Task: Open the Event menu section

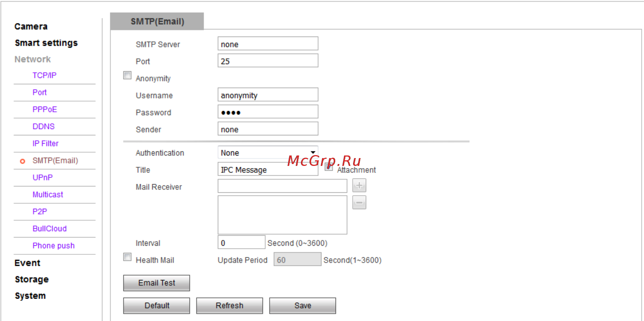Action: tap(27, 263)
